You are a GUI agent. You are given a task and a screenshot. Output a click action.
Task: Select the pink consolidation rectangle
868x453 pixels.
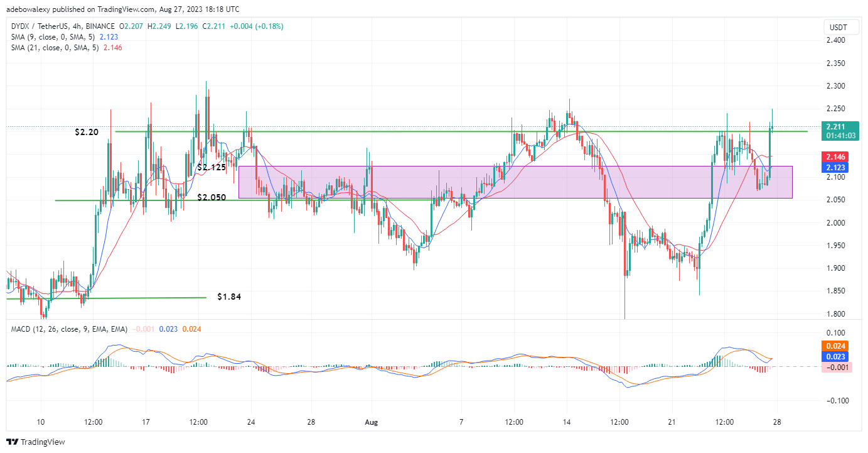coord(515,182)
